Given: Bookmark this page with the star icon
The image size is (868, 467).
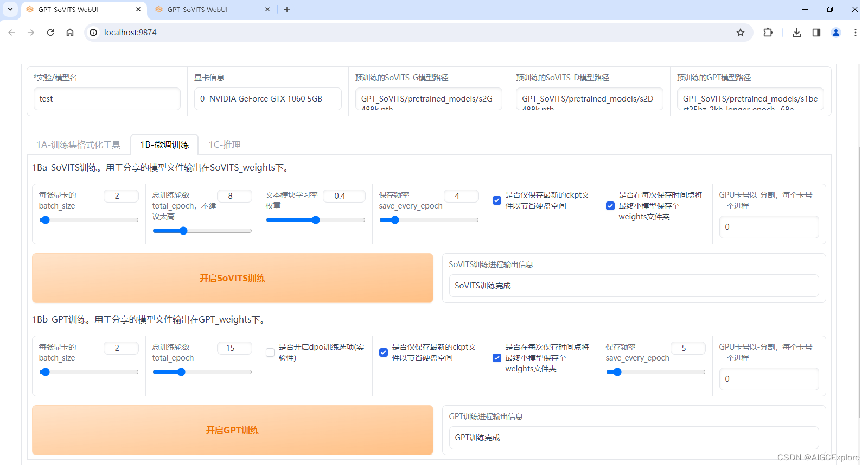Looking at the screenshot, I should click(x=741, y=33).
